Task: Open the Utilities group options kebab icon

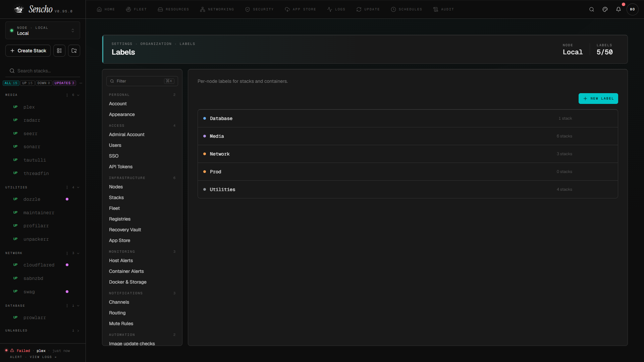Action: click(67, 187)
